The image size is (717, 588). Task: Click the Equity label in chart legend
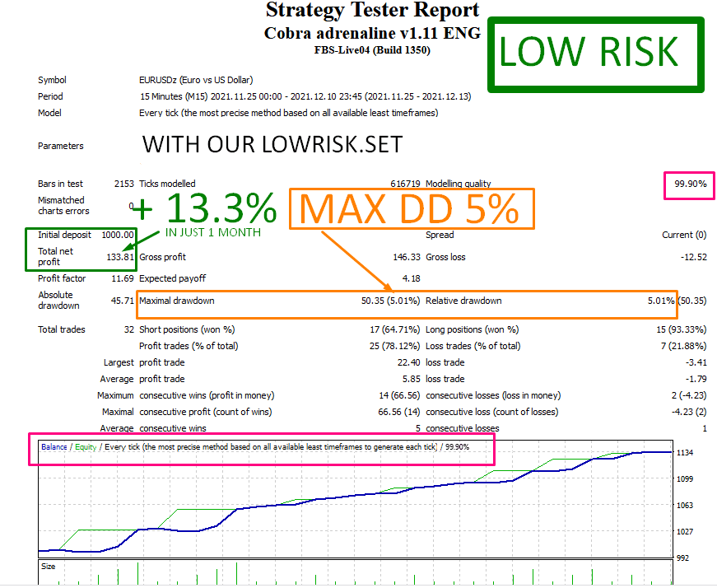pos(84,447)
